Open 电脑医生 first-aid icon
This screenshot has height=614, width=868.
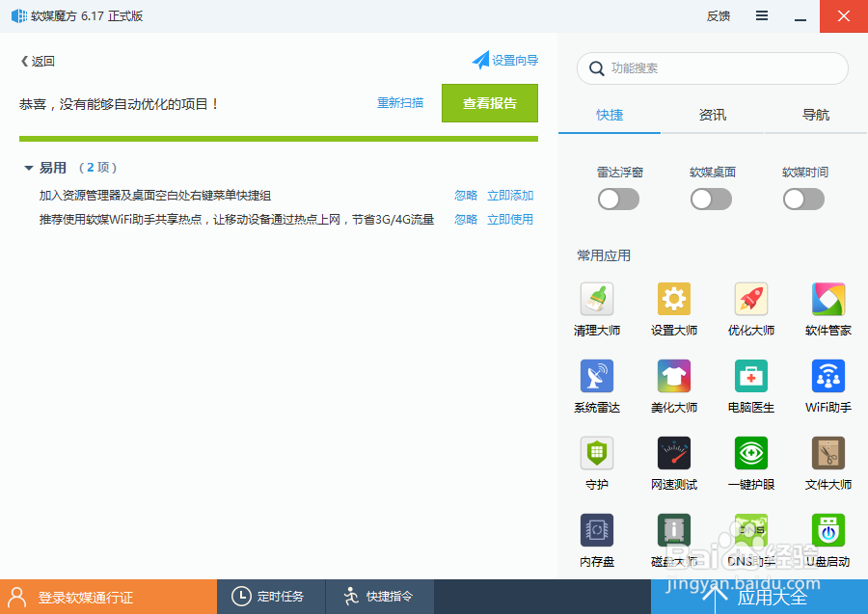point(750,376)
